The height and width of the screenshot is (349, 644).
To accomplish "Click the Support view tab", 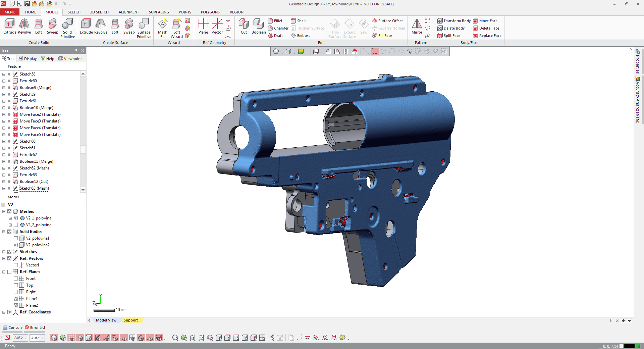I will tap(130, 320).
